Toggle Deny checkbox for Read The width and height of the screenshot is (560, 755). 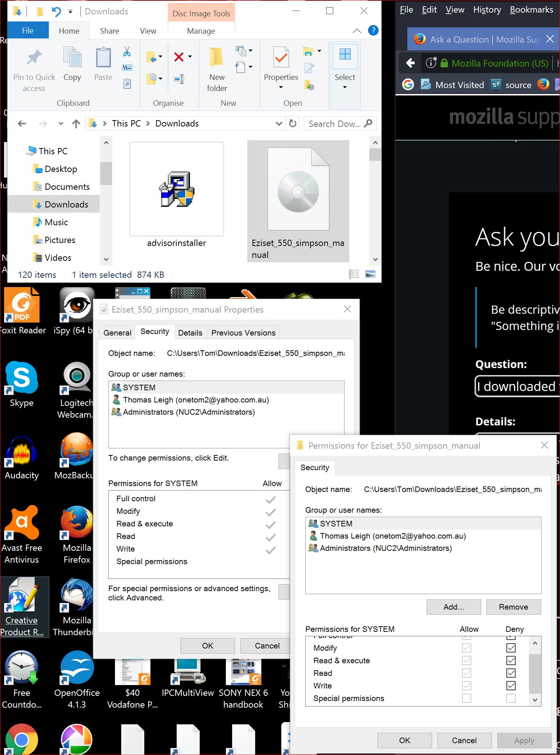click(511, 673)
